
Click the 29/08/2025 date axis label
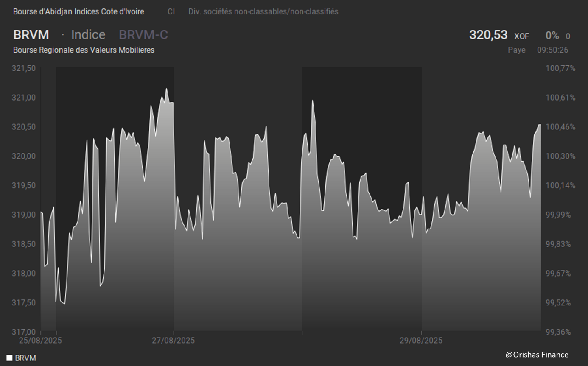point(421,340)
